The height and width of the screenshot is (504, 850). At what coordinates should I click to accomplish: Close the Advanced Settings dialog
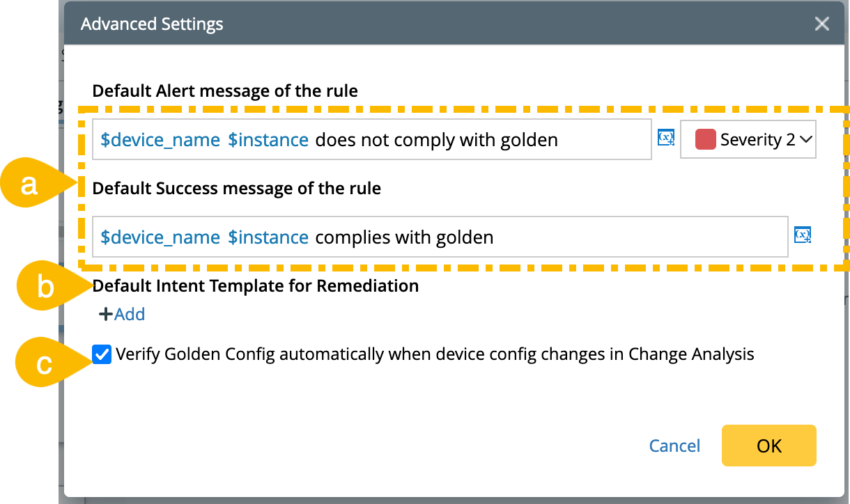822,24
